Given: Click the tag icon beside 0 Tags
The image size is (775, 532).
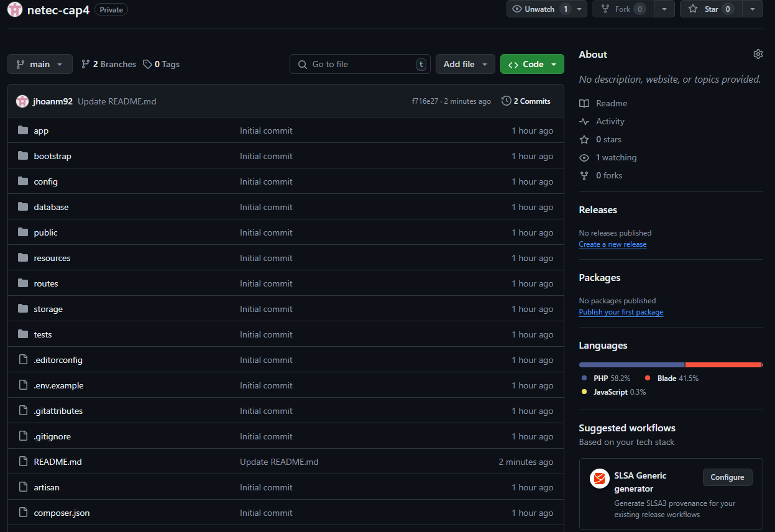Looking at the screenshot, I should [147, 64].
